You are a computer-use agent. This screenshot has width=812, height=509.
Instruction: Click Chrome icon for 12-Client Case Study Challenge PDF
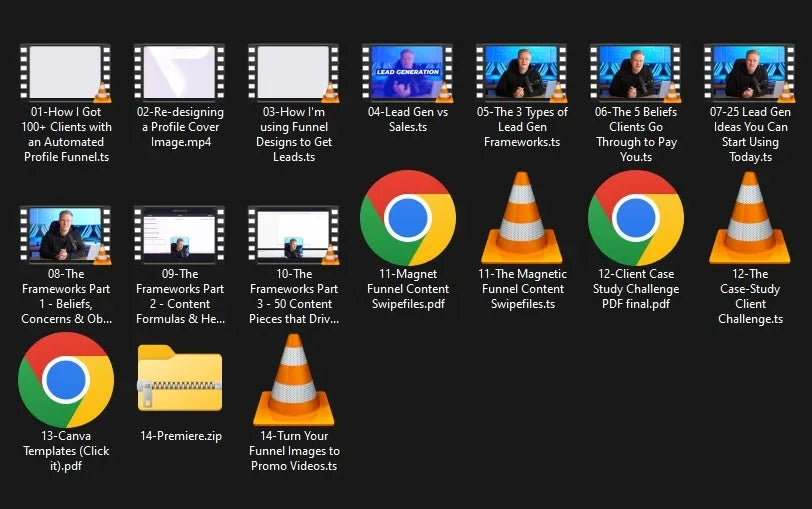pyautogui.click(x=636, y=218)
